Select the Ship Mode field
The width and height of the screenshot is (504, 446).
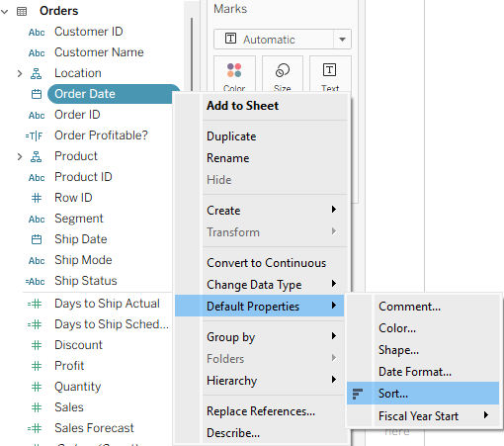tap(83, 260)
